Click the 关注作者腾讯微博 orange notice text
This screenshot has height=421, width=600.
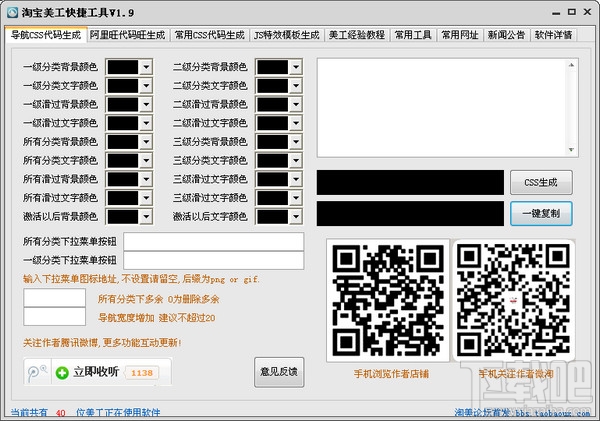[102, 343]
